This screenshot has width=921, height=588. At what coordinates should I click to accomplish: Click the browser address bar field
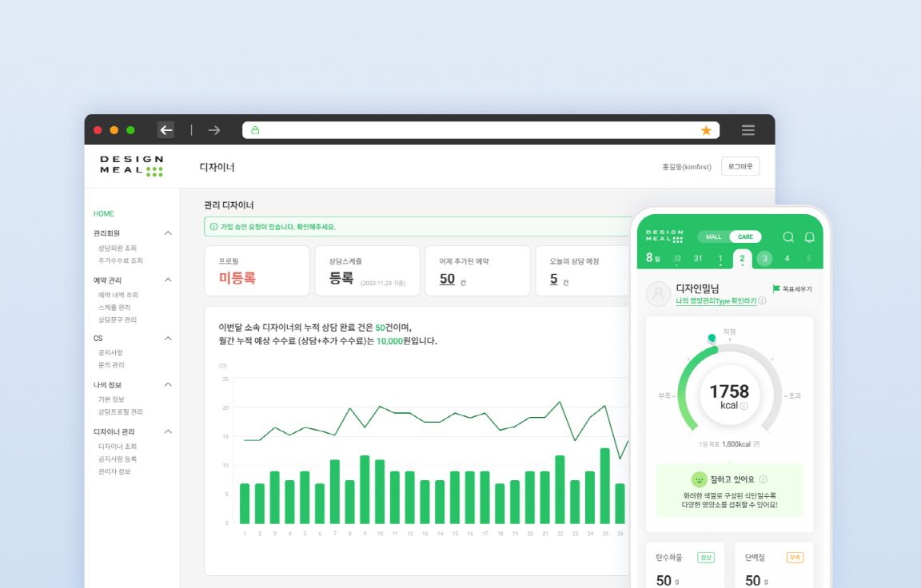coord(480,130)
